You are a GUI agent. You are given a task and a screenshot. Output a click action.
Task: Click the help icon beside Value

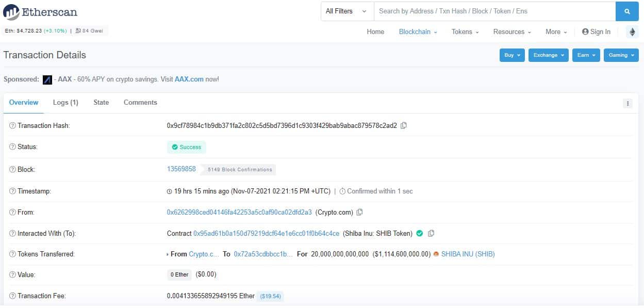[12, 275]
